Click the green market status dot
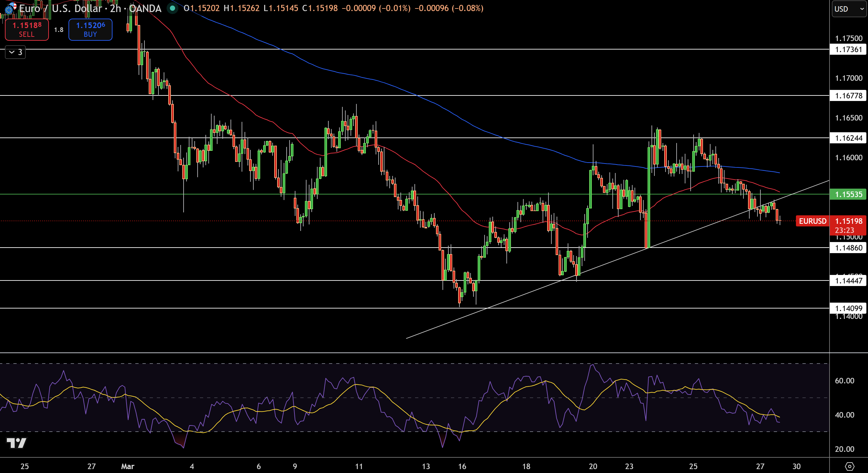 click(172, 8)
